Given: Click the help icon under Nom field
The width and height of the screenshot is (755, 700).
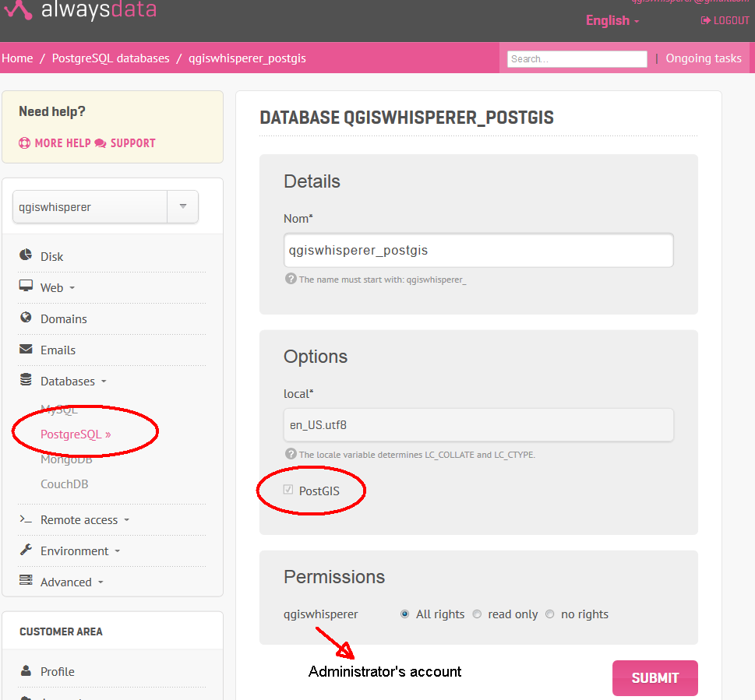Looking at the screenshot, I should (291, 279).
